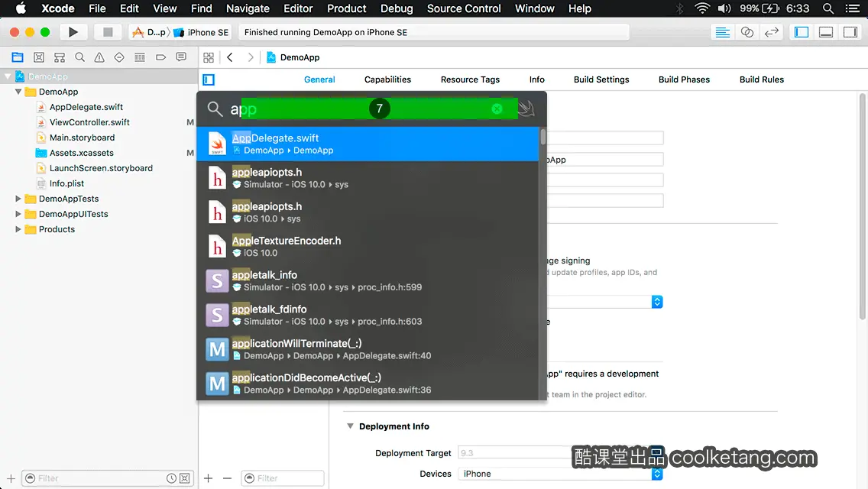Click the Wi-Fi status icon
Viewport: 868px width, 489px height.
(x=702, y=8)
